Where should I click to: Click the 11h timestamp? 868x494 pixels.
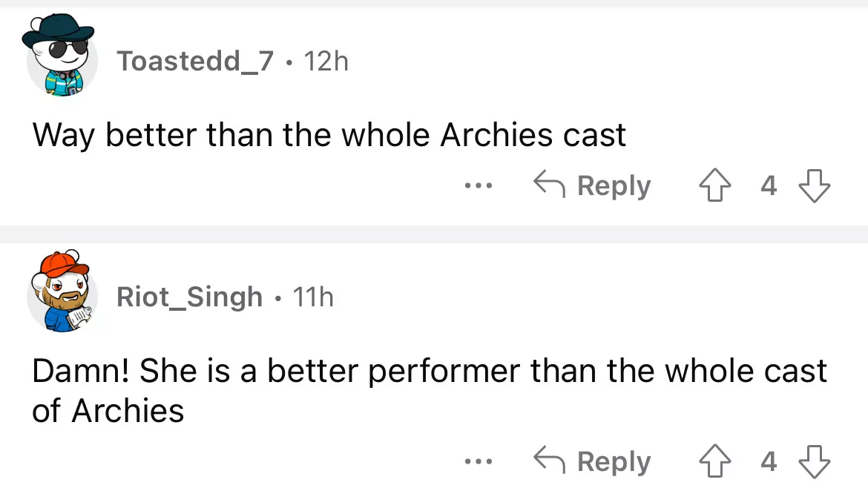tap(313, 297)
